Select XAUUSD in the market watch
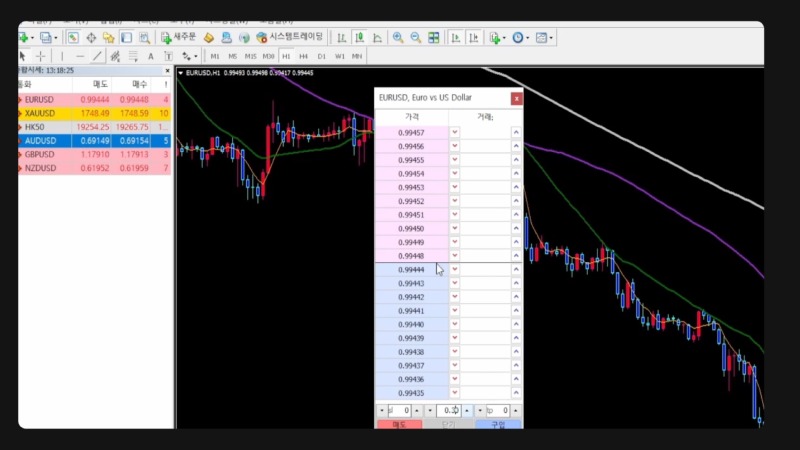This screenshot has width=800, height=450. click(x=40, y=114)
